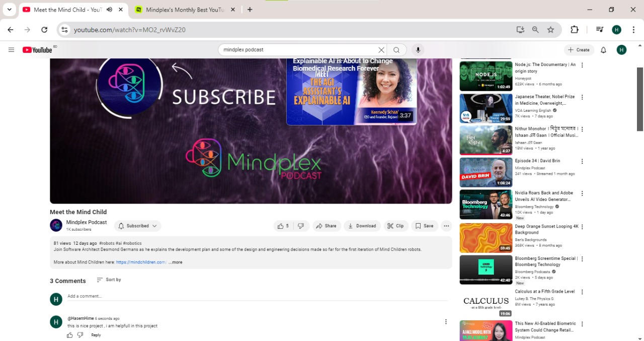
Task: Save the video to a playlist
Action: [x=424, y=226]
